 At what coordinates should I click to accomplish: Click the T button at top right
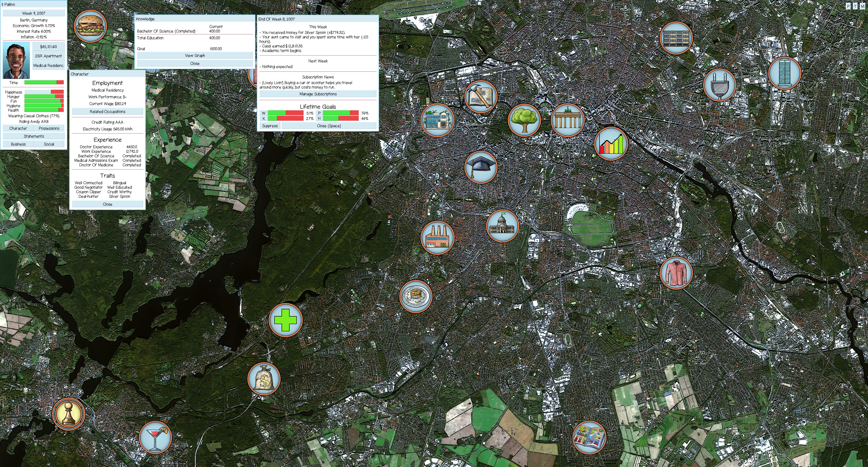coord(855,6)
